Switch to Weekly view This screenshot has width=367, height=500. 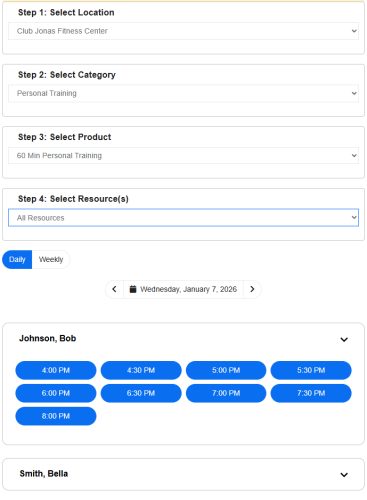pyautogui.click(x=51, y=259)
